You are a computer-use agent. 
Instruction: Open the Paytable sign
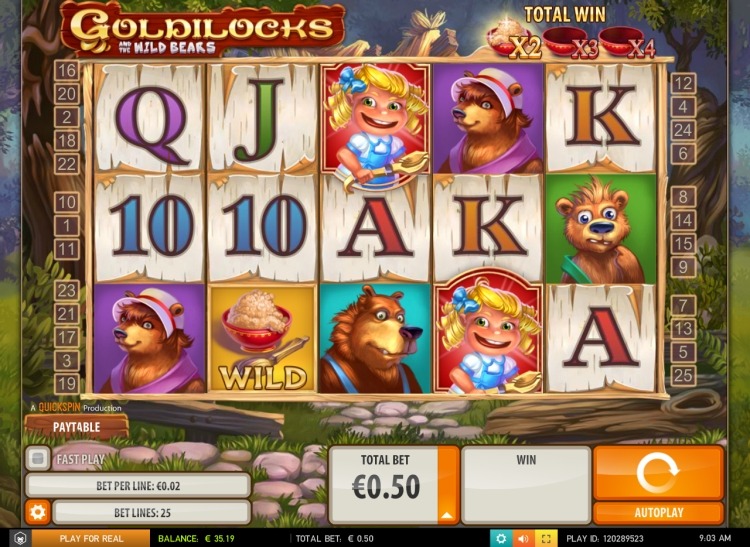tap(77, 427)
